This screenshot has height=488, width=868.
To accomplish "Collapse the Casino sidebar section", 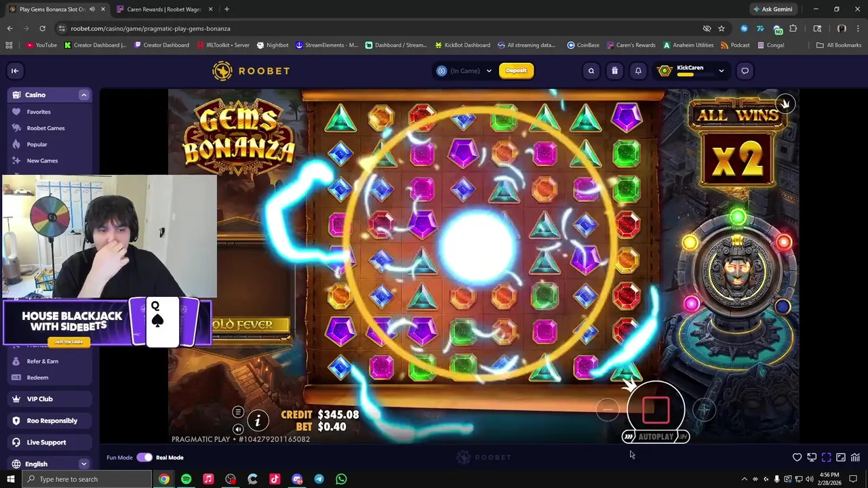I will point(84,95).
